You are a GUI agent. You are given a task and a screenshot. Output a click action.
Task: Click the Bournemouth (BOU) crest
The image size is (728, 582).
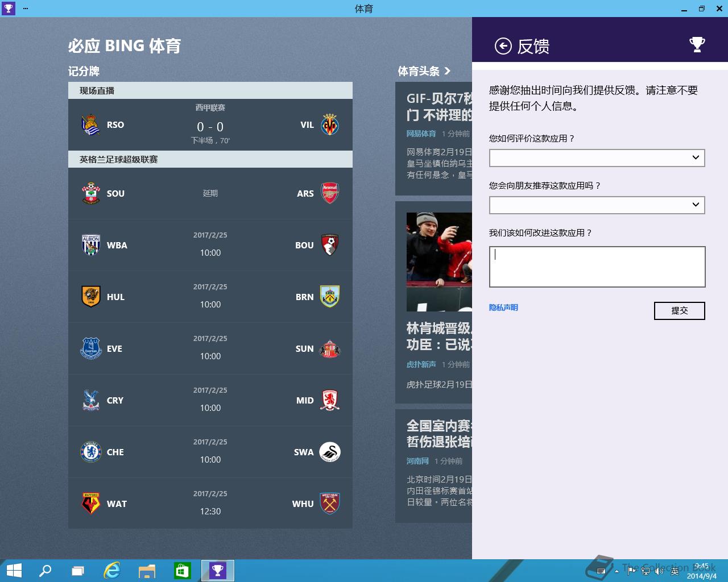click(x=330, y=246)
